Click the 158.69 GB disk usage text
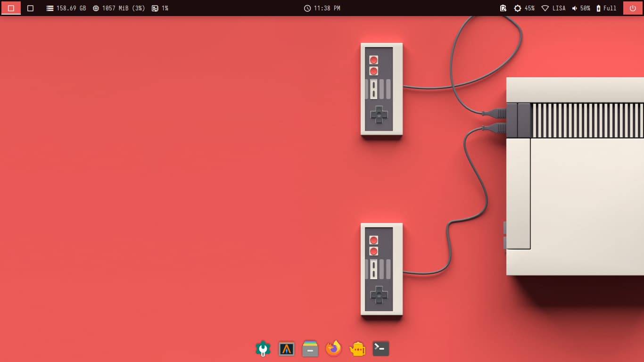 (71, 8)
